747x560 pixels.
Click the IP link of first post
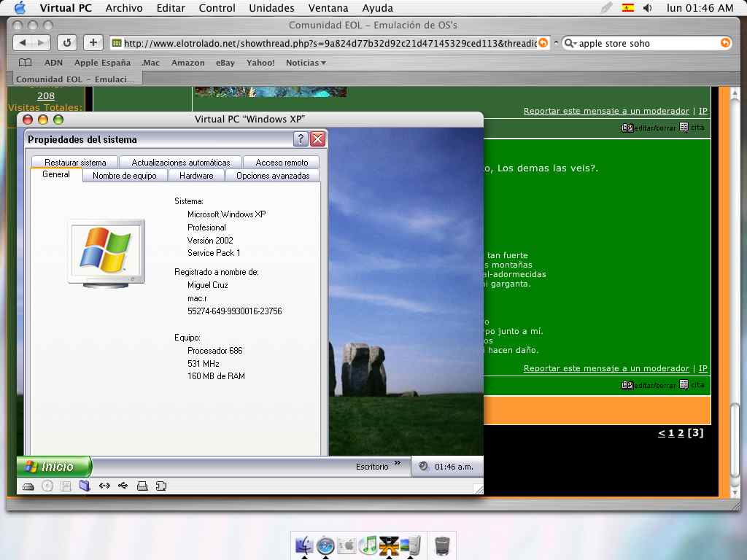pyautogui.click(x=703, y=111)
